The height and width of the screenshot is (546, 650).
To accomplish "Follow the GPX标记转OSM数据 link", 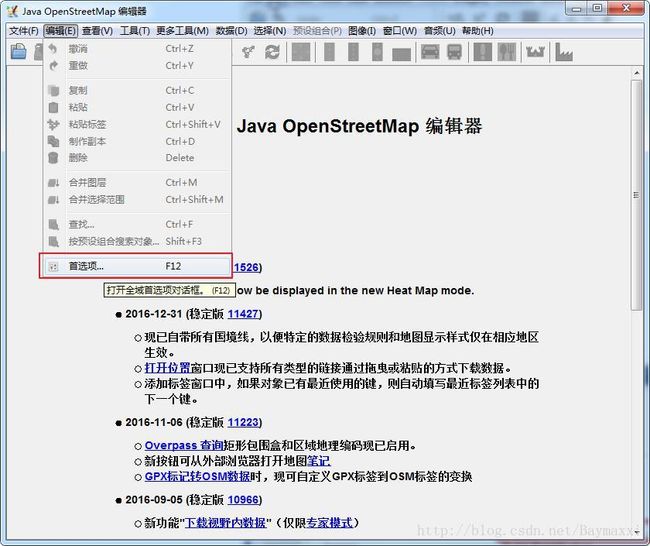I will (197, 477).
